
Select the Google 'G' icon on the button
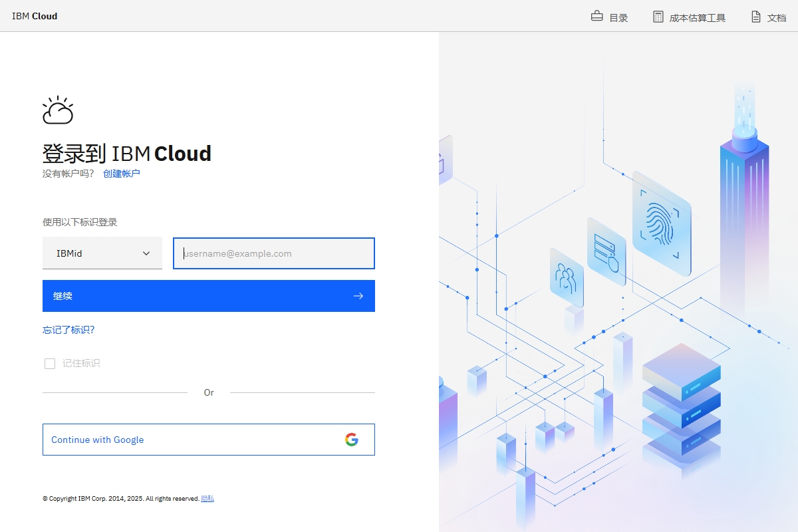pos(353,440)
